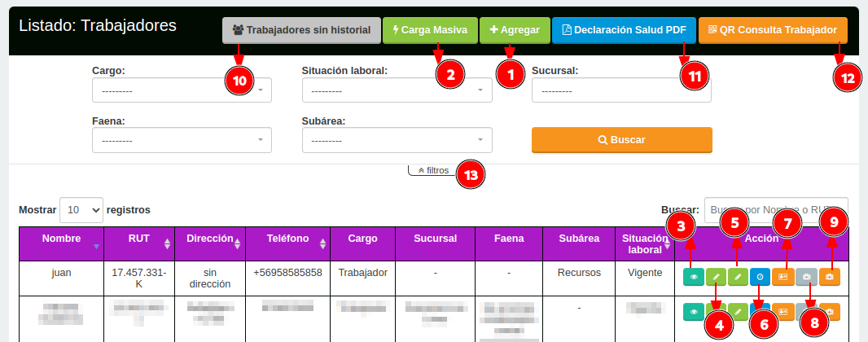Click Carga Masiva button
This screenshot has height=342, width=868.
(430, 30)
